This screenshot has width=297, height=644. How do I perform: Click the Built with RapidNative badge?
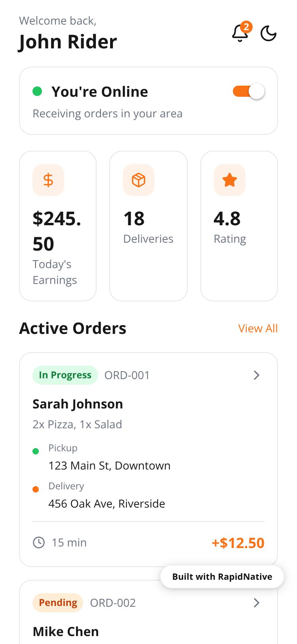222,577
